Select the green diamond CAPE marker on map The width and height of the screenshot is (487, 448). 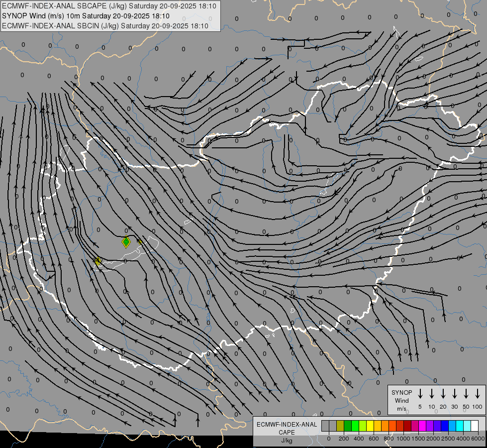click(x=126, y=241)
